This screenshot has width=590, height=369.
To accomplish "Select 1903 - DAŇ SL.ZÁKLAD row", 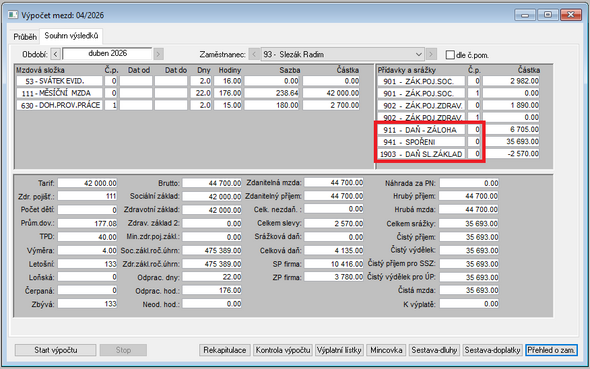I will click(x=421, y=154).
